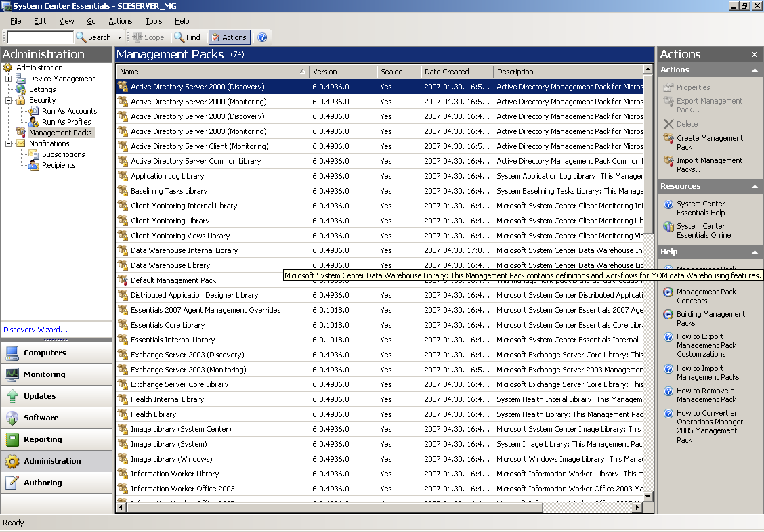Select the Management Packs tree icon
The width and height of the screenshot is (764, 532).
[x=21, y=133]
